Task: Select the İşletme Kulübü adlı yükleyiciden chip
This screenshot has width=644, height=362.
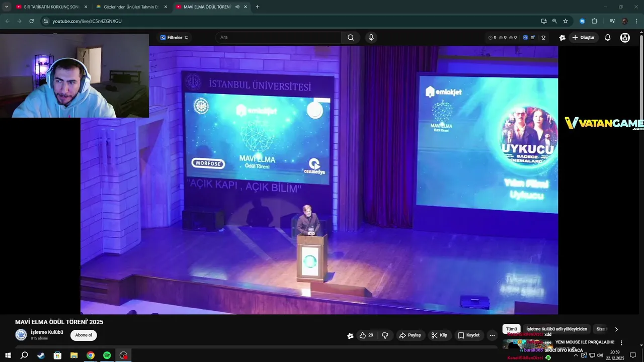Action: coord(556,329)
